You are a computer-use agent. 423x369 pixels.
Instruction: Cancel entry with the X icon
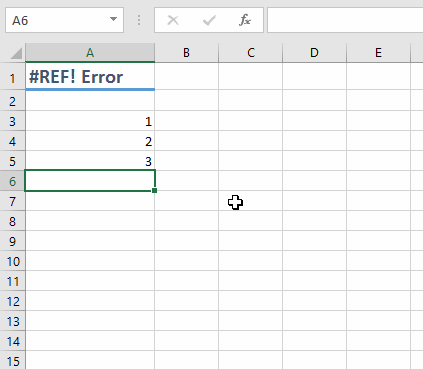(x=173, y=20)
